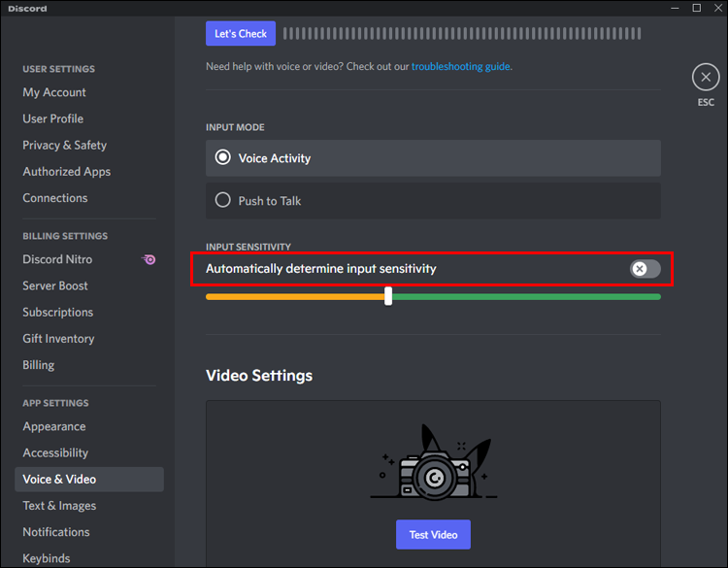728x568 pixels.
Task: Open Keybinds settings
Action: 47,558
